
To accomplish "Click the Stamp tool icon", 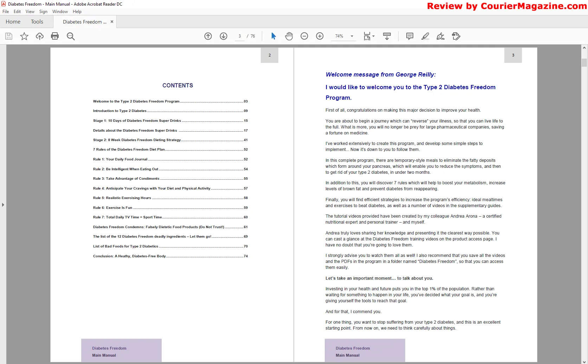I will click(x=456, y=36).
